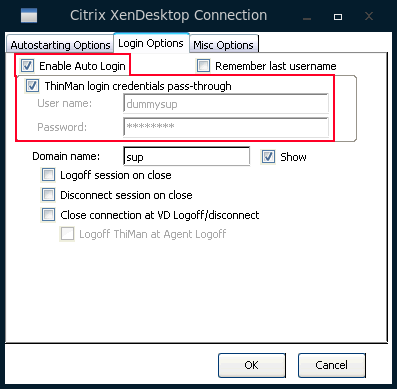Dismiss the dialog with Cancel
397x389 pixels.
coord(332,365)
